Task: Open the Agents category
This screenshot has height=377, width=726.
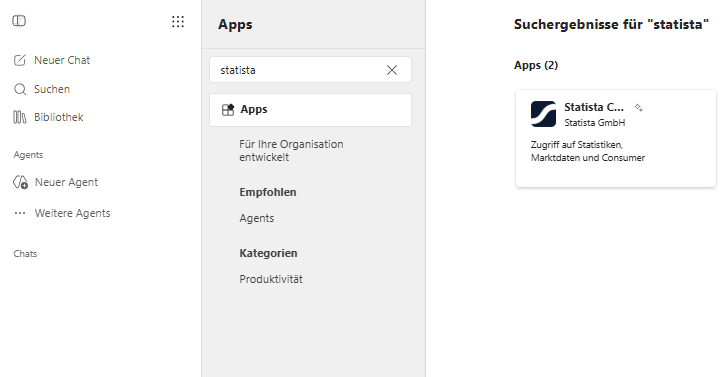Action: point(257,218)
